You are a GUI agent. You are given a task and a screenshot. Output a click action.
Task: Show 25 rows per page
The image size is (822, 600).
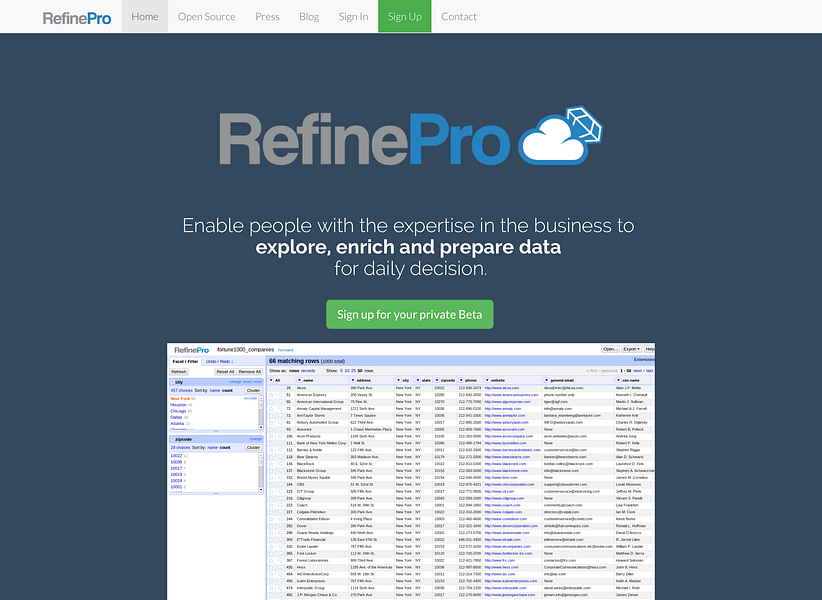click(353, 370)
